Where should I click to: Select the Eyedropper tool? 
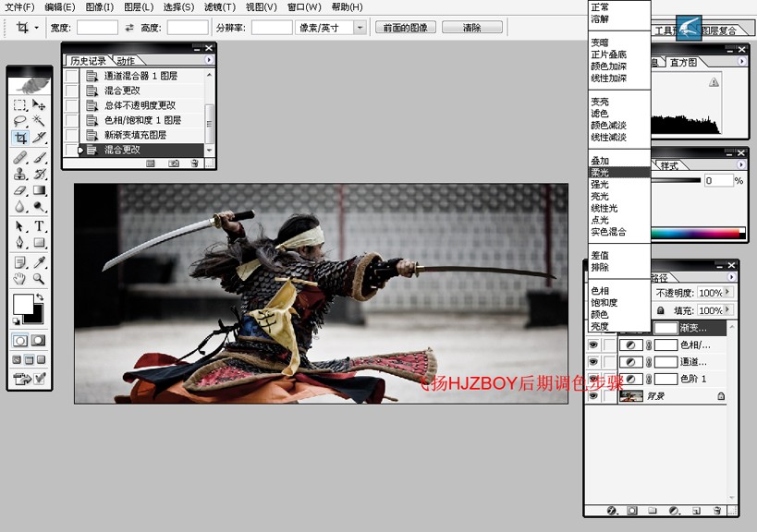(x=39, y=262)
